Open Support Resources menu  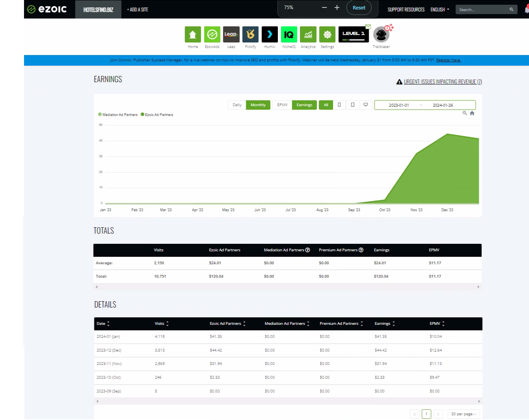[406, 9]
